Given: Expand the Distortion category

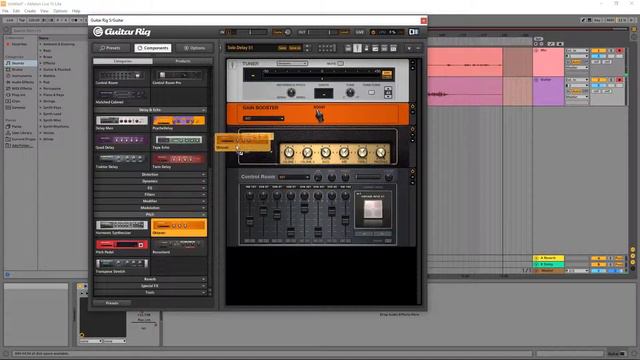Looking at the screenshot, I should pos(150,175).
